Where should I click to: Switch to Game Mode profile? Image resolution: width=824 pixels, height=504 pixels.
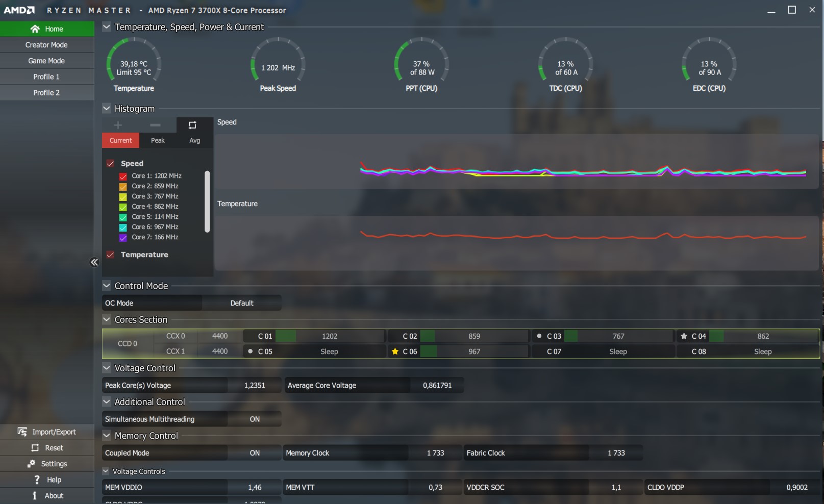tap(47, 61)
